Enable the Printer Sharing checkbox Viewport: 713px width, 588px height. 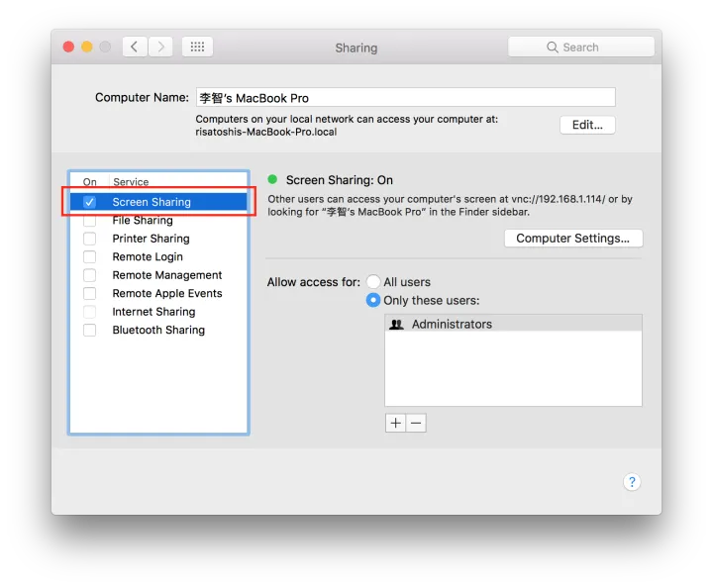[x=89, y=239]
